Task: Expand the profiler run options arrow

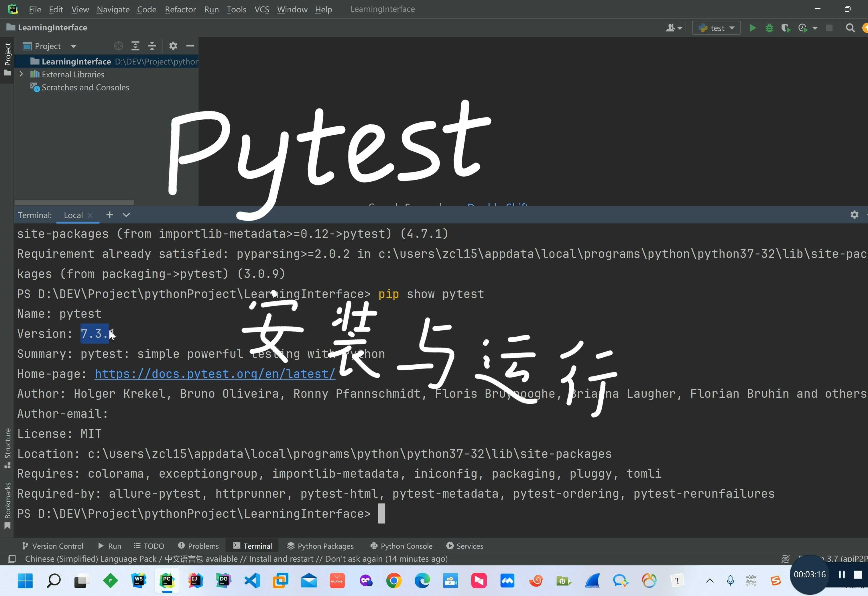Action: coord(815,28)
